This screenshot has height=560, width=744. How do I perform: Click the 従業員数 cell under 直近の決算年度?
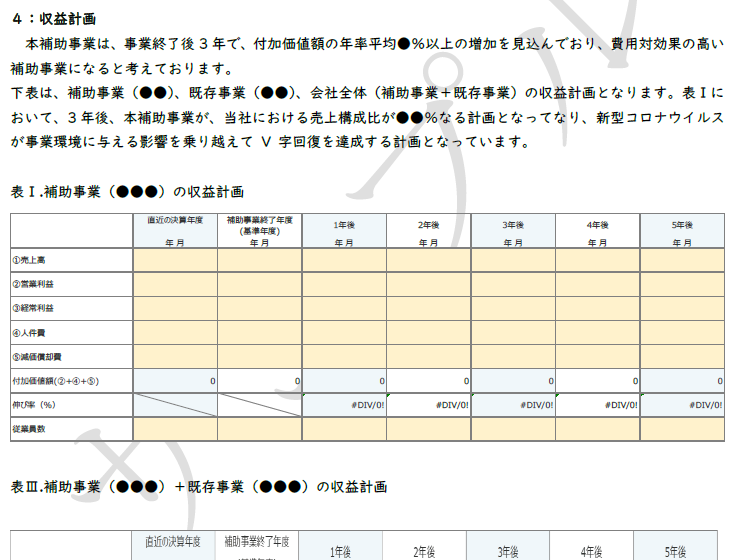[x=175, y=429]
